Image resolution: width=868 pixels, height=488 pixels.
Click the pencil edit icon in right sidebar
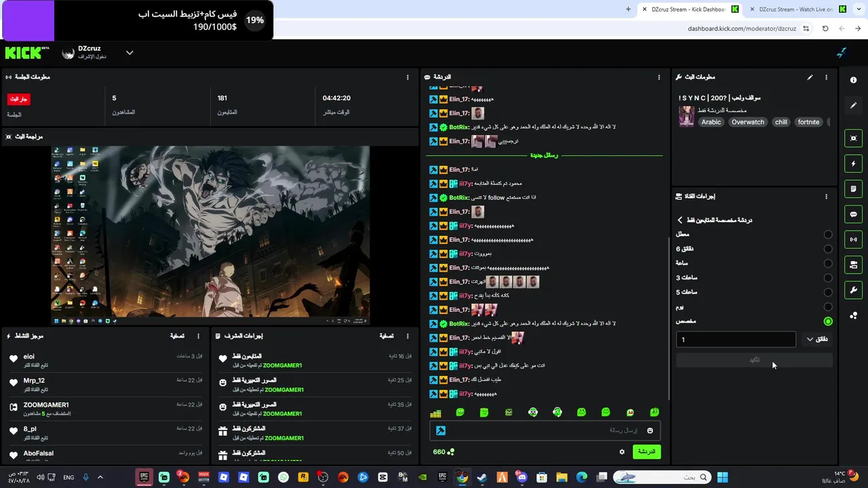tap(853, 106)
